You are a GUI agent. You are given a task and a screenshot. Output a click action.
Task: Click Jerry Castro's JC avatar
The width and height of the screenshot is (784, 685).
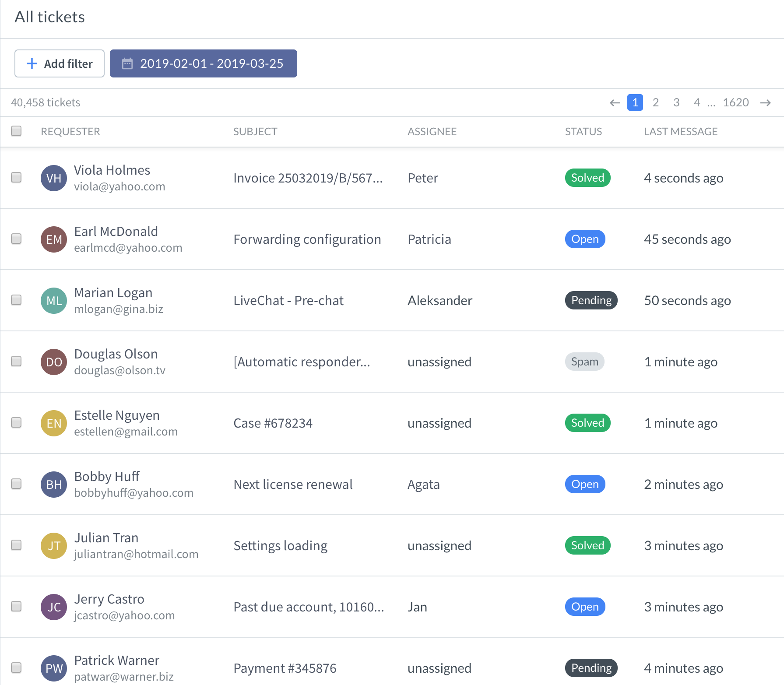click(53, 607)
